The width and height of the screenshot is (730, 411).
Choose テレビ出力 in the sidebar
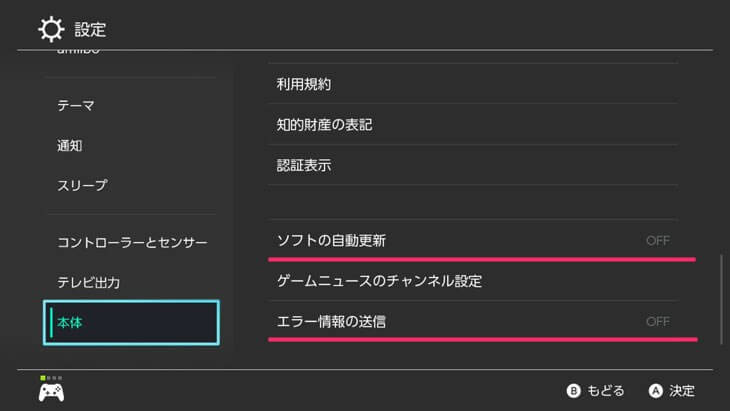(89, 283)
